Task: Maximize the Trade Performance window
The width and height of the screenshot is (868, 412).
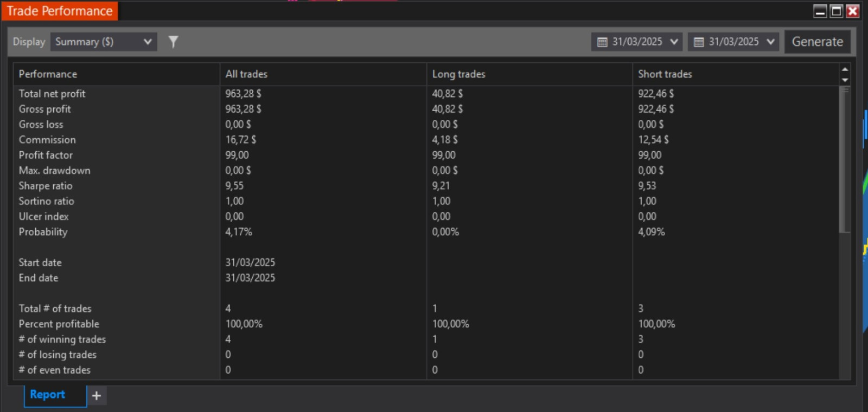Action: click(837, 11)
